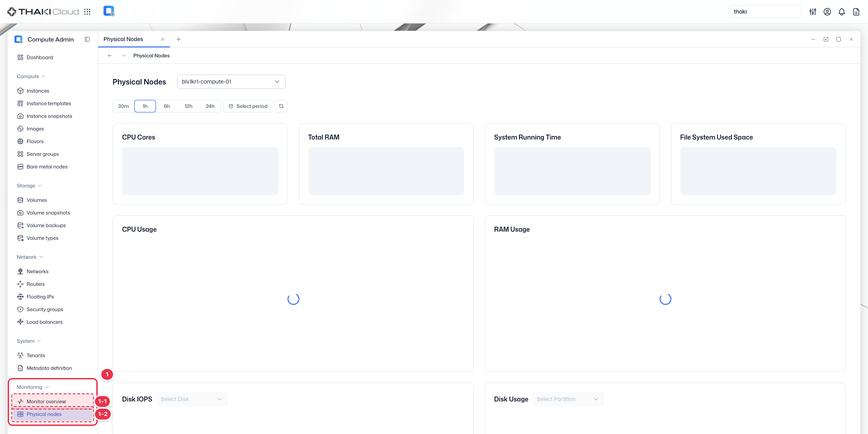Open the user account icon
The image size is (868, 434).
click(827, 12)
